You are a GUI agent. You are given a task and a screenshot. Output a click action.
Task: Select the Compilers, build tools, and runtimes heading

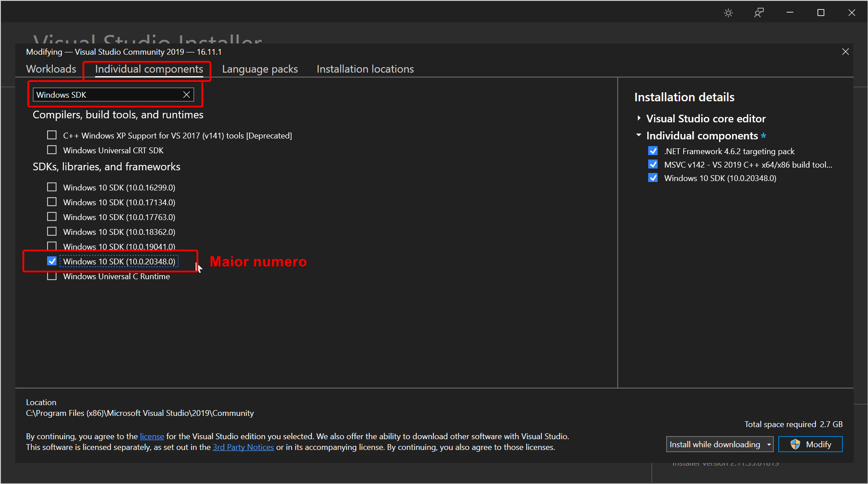(118, 115)
